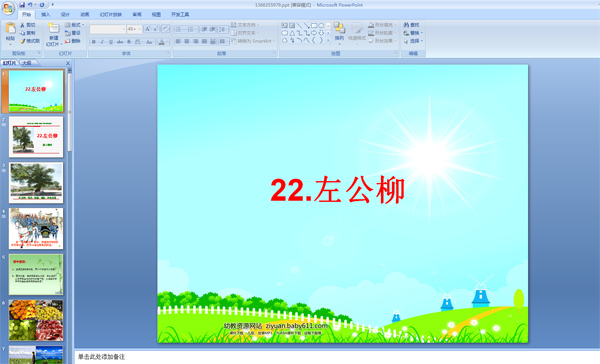Click the Office button logo

(x=8, y=8)
